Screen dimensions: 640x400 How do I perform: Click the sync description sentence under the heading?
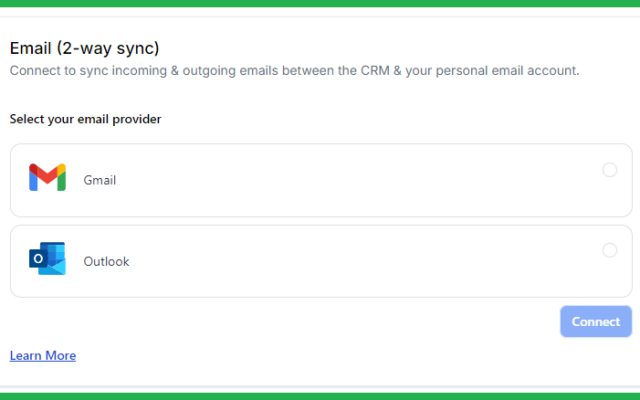294,71
